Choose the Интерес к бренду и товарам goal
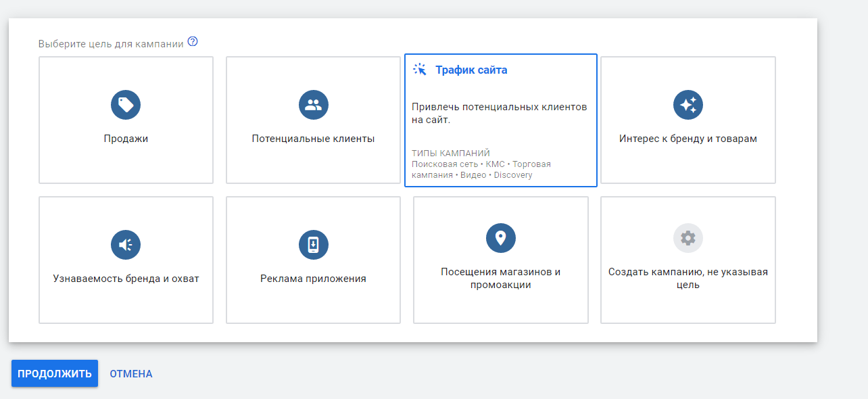The width and height of the screenshot is (868, 399). point(688,120)
